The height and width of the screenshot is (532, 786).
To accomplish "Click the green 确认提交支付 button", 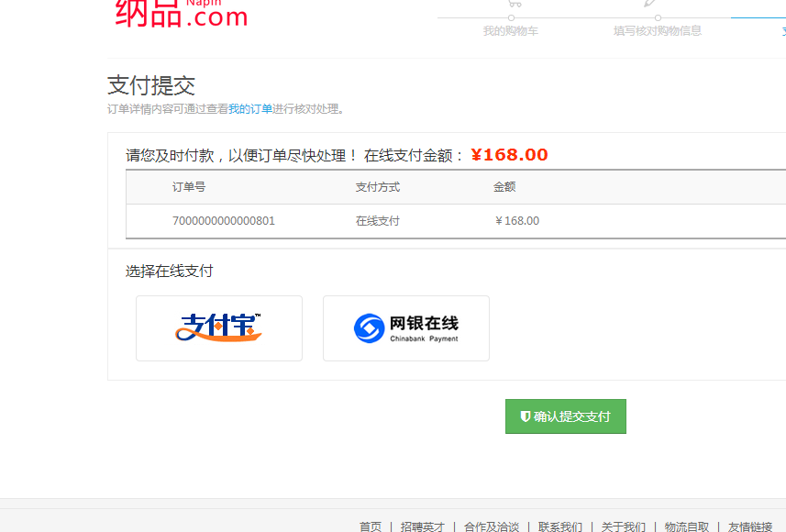I will click(566, 416).
